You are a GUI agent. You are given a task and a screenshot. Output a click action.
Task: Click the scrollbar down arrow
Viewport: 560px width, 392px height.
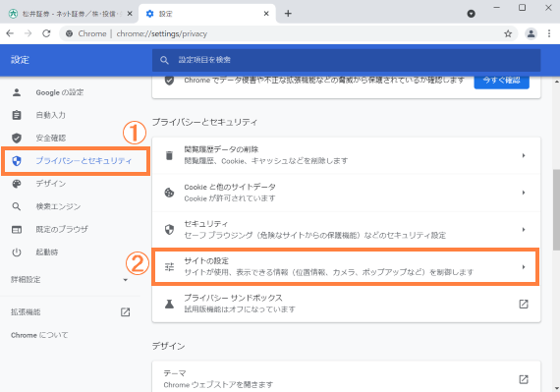click(x=556, y=388)
